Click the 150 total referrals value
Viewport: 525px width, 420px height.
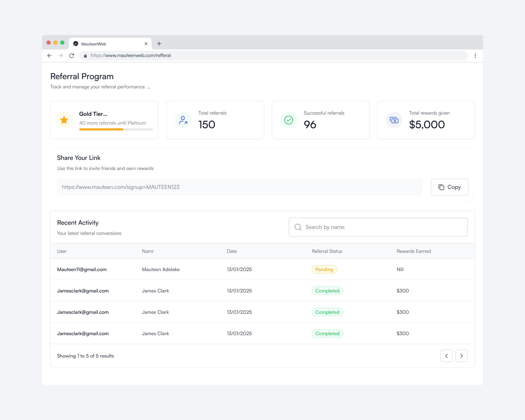[x=207, y=125]
